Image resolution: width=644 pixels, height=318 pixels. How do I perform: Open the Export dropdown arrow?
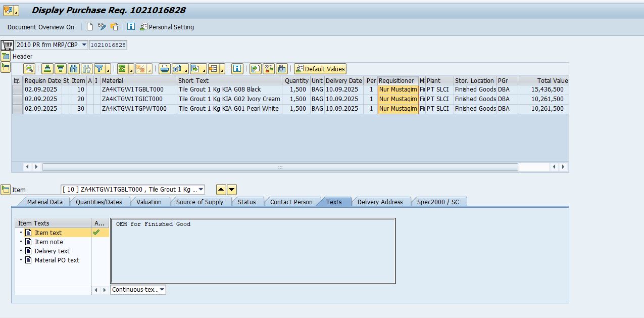point(204,69)
